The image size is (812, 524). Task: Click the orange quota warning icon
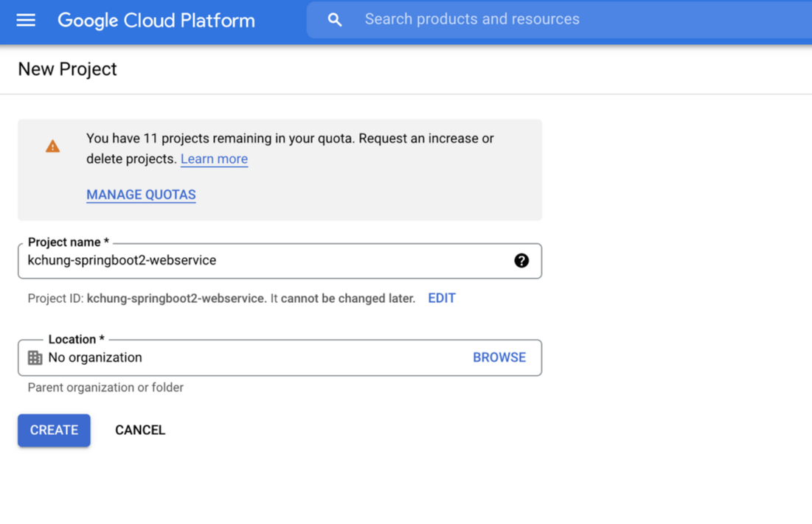(x=52, y=147)
